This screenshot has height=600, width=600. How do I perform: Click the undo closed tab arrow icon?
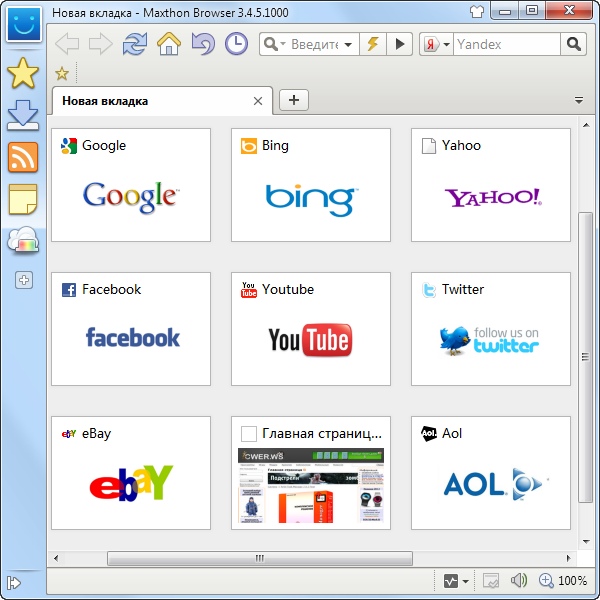203,44
